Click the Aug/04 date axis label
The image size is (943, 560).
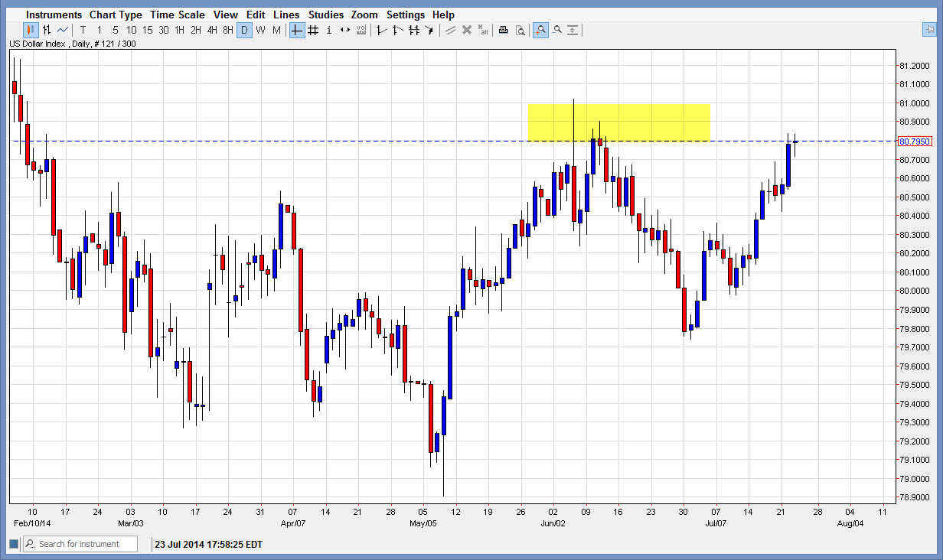pos(850,523)
